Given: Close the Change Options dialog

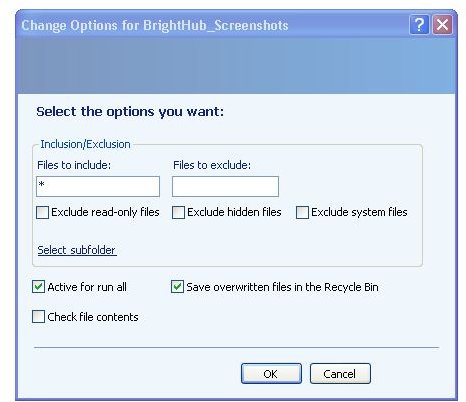Looking at the screenshot, I should click(x=442, y=25).
